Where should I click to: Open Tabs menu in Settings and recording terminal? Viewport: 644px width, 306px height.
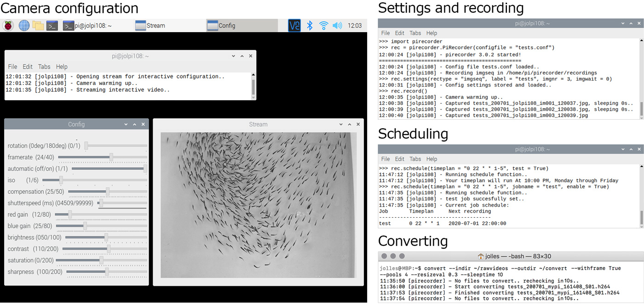point(415,33)
